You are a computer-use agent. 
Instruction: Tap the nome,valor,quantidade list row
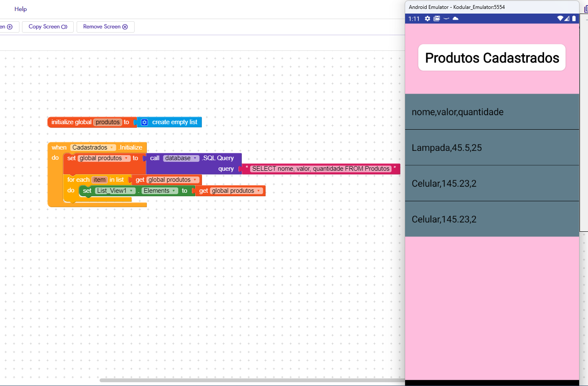(492, 112)
